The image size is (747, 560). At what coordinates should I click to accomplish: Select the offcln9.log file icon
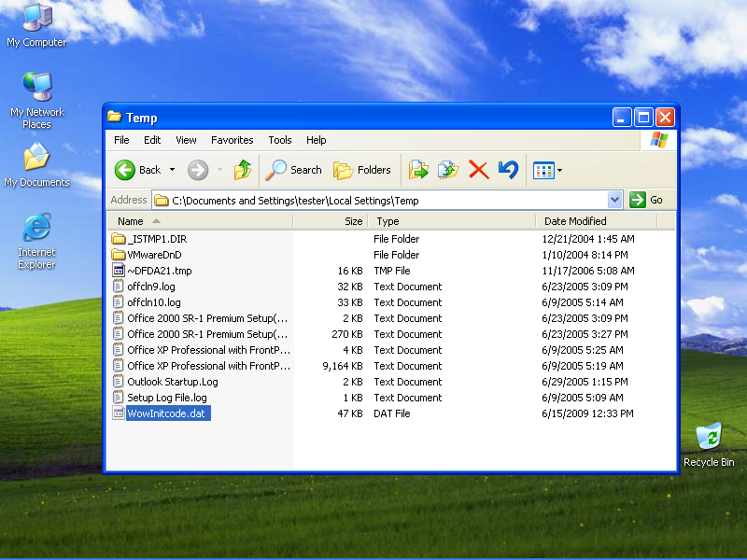coord(119,287)
